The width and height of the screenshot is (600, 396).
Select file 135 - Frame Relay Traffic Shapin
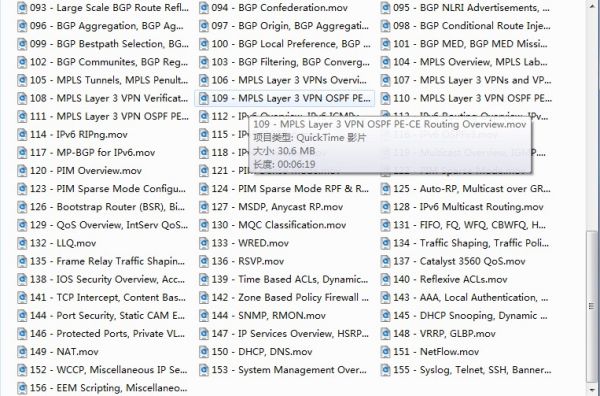(101, 261)
